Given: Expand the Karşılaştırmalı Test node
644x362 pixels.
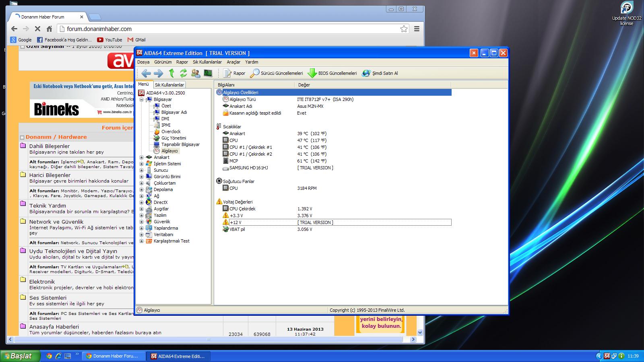Looking at the screenshot, I should pyautogui.click(x=141, y=241).
